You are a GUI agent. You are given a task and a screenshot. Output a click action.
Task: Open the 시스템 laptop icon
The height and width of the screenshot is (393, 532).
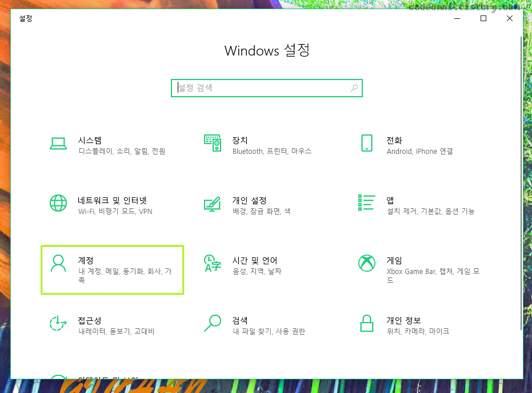click(58, 144)
